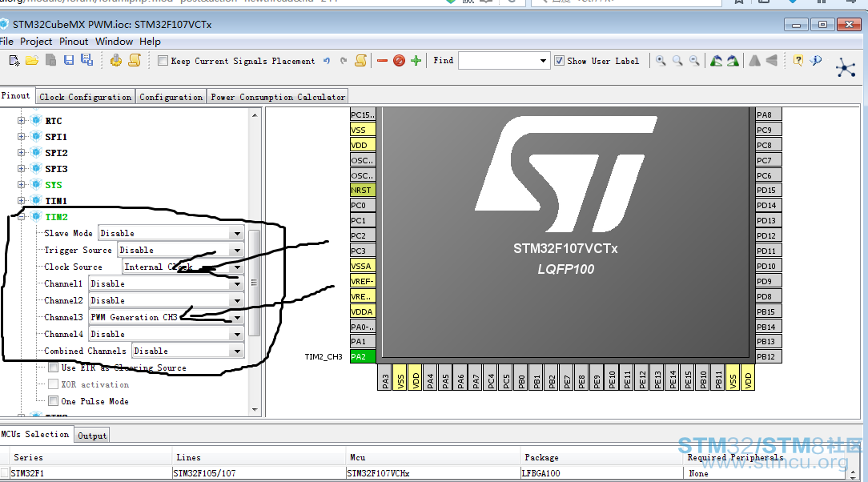Click the Save Project As icon
Screen dimensions: 868x482
click(x=87, y=60)
